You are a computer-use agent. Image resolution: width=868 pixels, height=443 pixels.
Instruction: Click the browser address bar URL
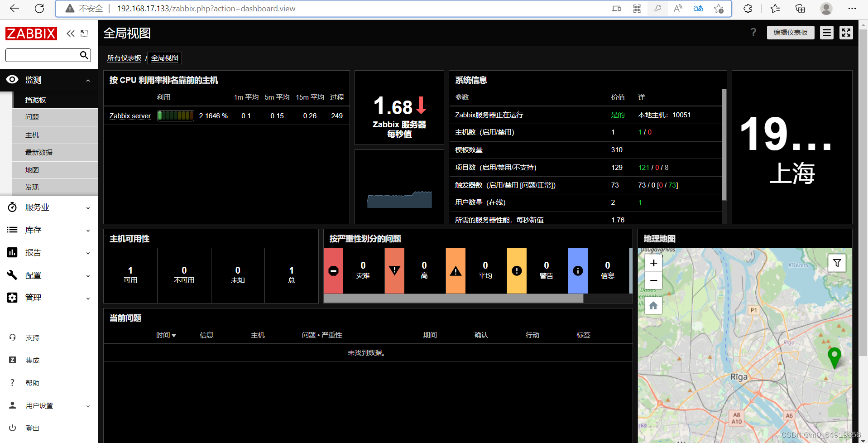coord(206,9)
